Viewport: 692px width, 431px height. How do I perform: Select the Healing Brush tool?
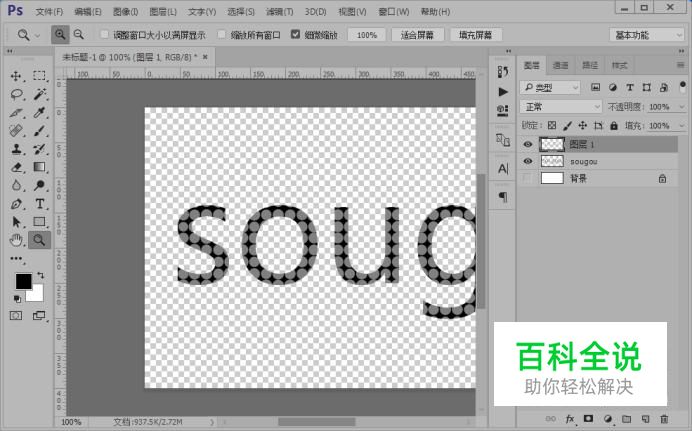16,131
